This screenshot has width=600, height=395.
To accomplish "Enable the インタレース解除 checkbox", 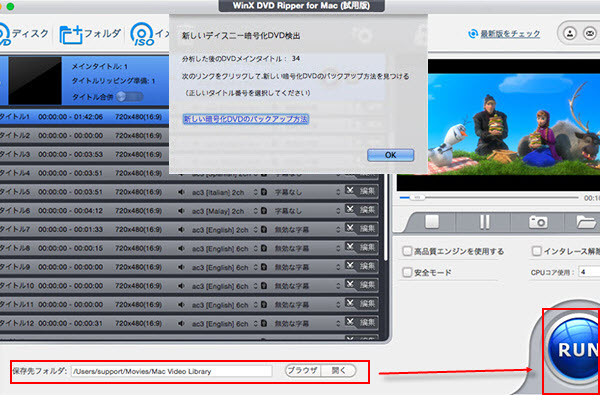I will 537,252.
